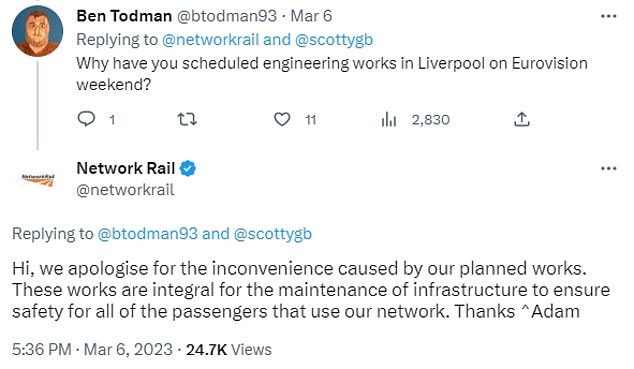Image resolution: width=634 pixels, height=369 pixels.
Task: Open more options on Network Rail's tweet
Action: pyautogui.click(x=609, y=169)
